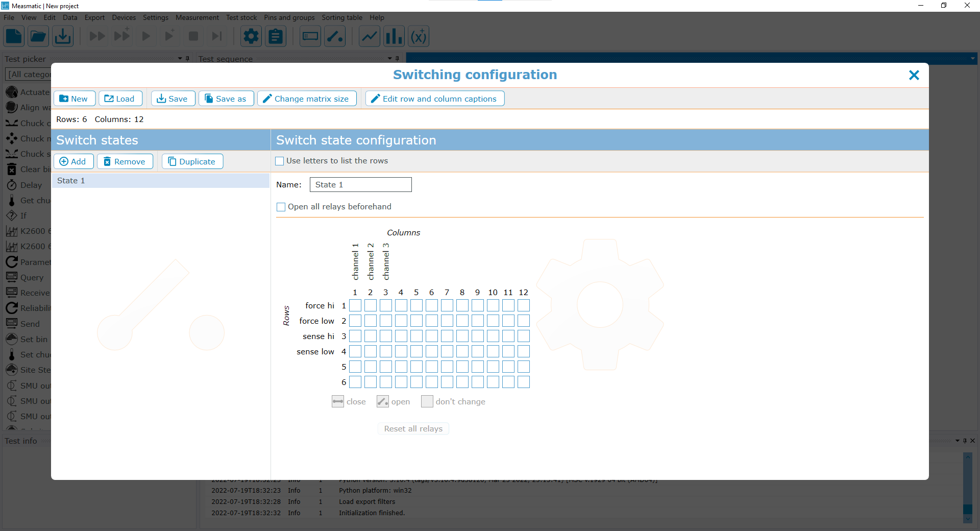Screen dimensions: 980x531
Task: Toggle relay sense hi row, column 3
Action: tap(386, 336)
